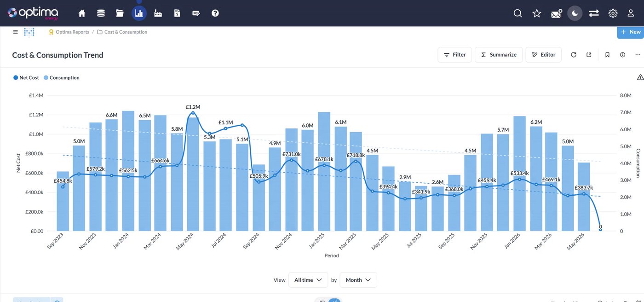Screen dimensions: 644x302
Task: Toggle dark mode with the moon icon
Action: (575, 13)
